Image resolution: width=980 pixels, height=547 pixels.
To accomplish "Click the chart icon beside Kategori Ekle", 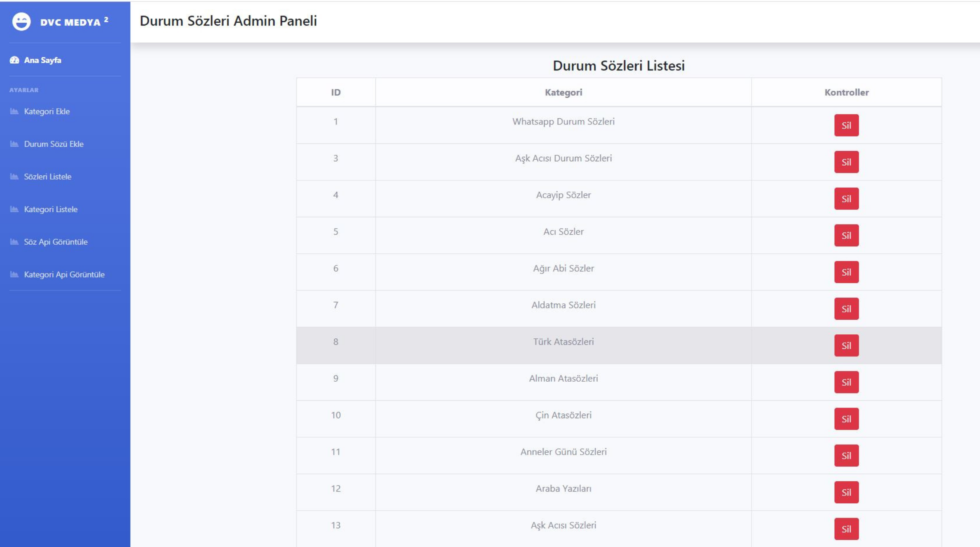I will click(14, 111).
